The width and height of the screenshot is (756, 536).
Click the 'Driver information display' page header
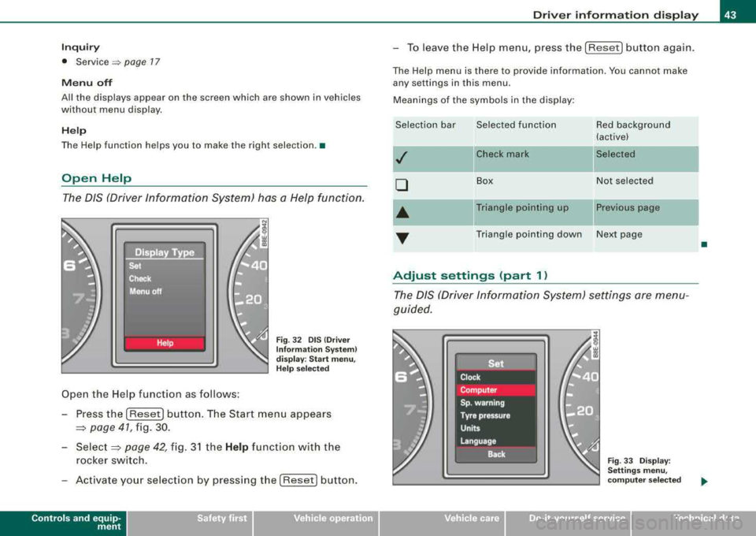pyautogui.click(x=616, y=15)
